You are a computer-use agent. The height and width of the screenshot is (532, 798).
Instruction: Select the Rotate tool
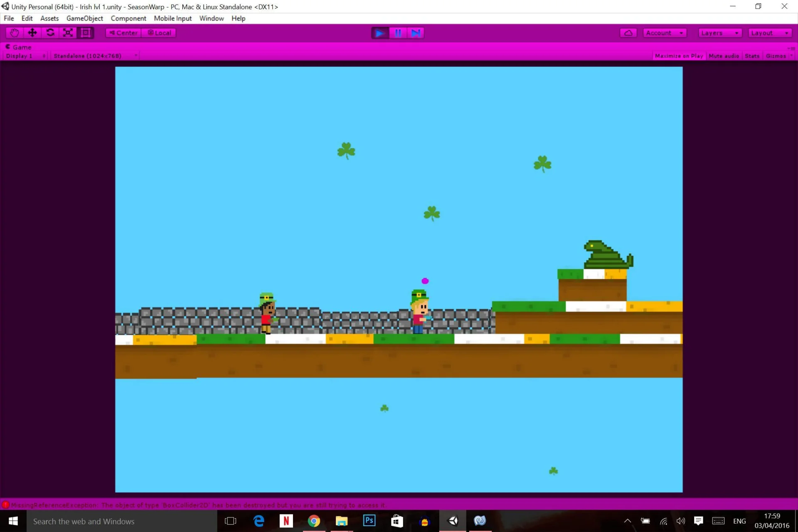tap(50, 33)
